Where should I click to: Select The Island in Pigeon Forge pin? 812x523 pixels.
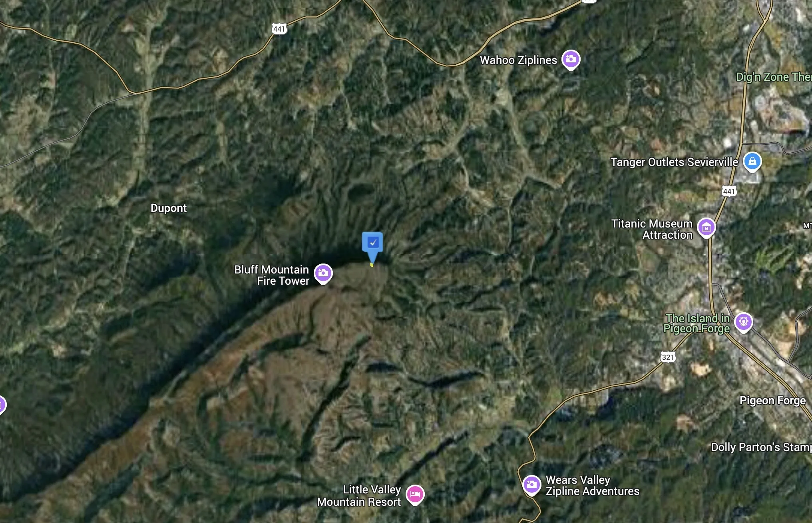pyautogui.click(x=743, y=322)
